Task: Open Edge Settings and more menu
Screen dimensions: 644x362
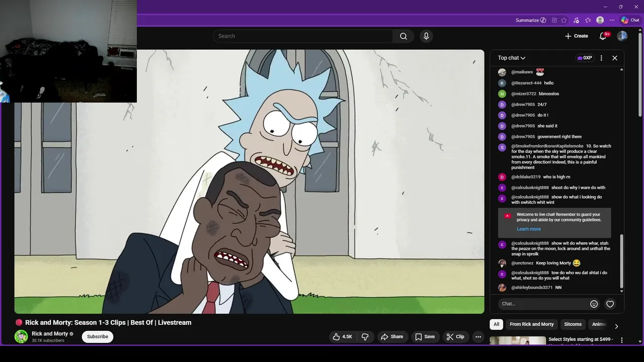Action: (612, 20)
